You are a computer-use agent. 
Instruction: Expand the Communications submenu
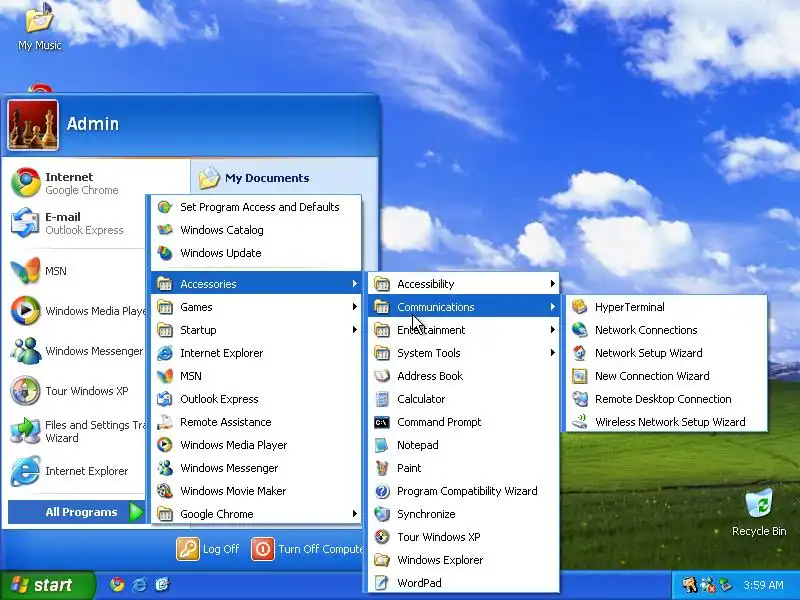(463, 307)
